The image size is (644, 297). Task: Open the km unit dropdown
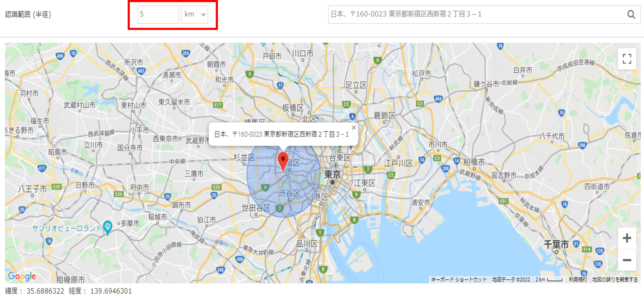pyautogui.click(x=194, y=15)
